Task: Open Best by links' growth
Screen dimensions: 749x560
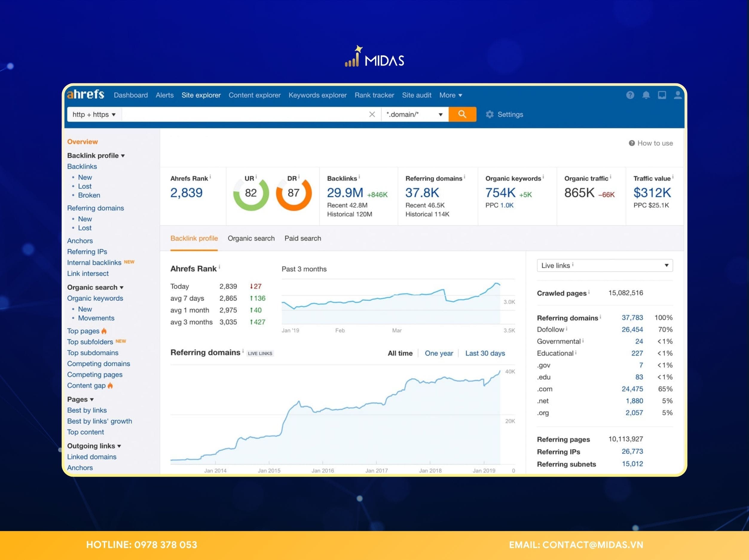Action: pyautogui.click(x=100, y=421)
